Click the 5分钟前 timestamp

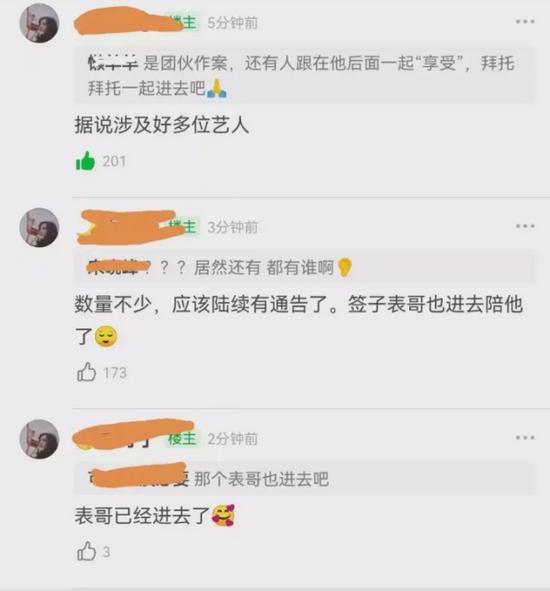(233, 23)
